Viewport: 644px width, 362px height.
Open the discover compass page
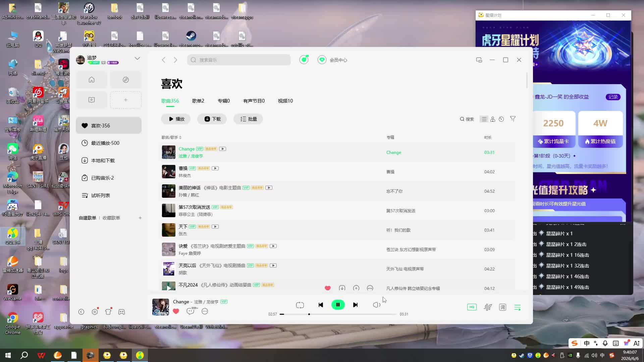(126, 80)
